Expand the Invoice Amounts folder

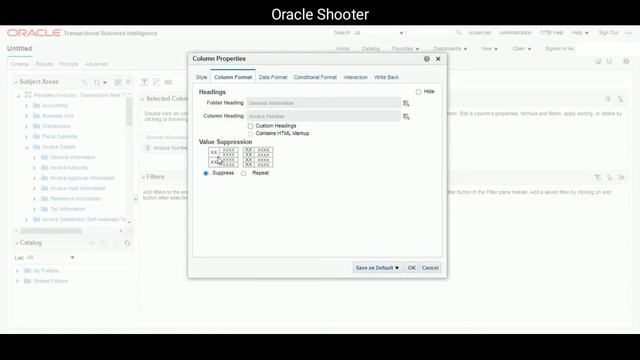click(x=35, y=168)
